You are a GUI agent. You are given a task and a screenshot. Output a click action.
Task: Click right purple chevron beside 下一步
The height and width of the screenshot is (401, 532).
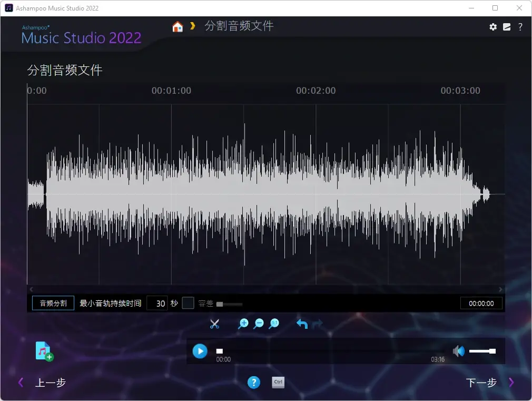(511, 383)
